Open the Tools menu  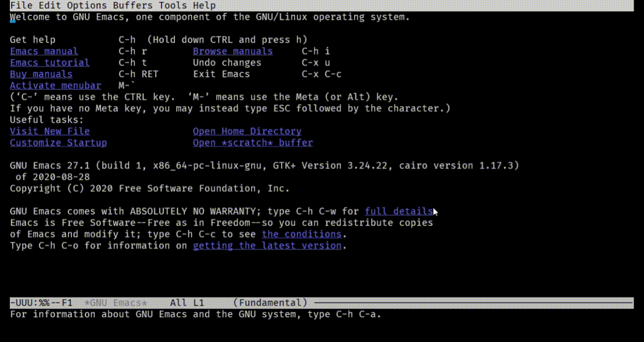pyautogui.click(x=172, y=5)
